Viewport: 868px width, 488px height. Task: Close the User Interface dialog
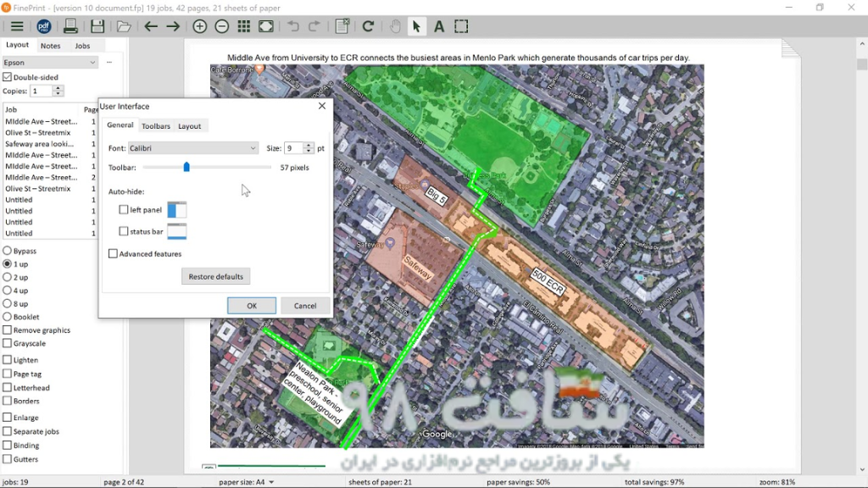click(321, 106)
